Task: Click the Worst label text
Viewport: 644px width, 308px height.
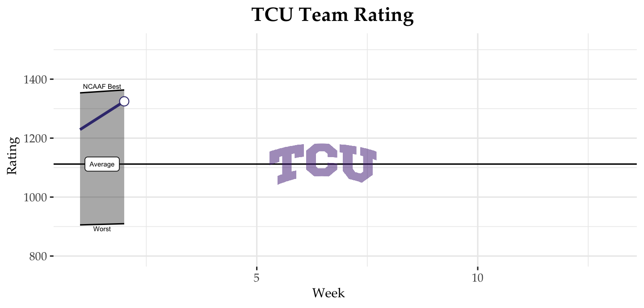Action: pos(102,229)
